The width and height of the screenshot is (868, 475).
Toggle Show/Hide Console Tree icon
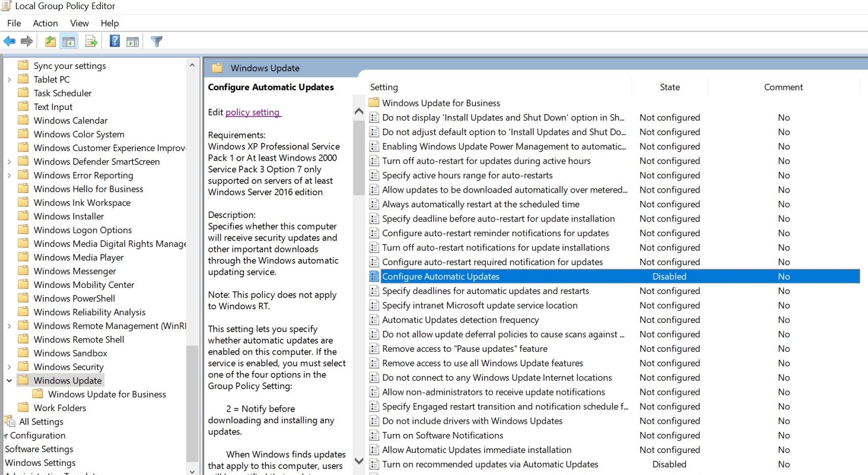click(68, 42)
